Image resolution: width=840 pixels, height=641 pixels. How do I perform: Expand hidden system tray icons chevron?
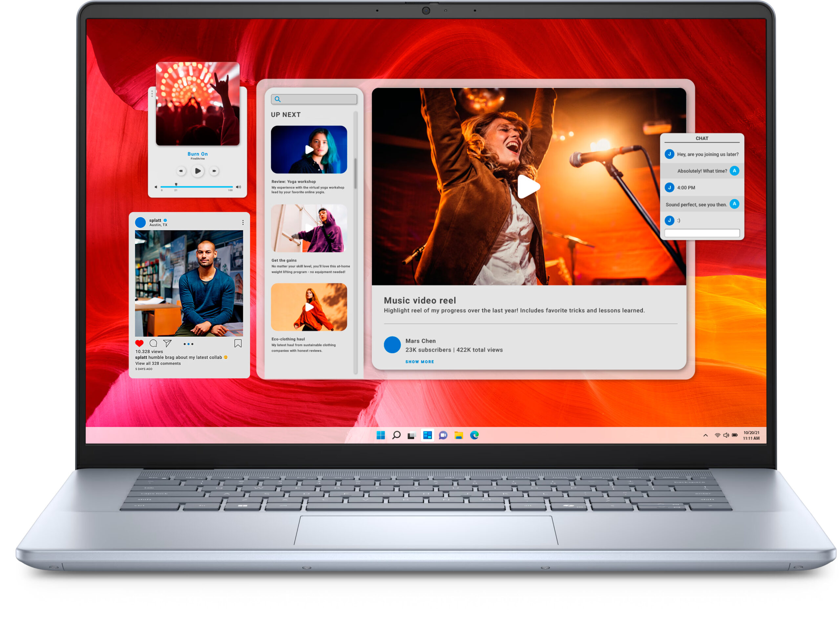[x=705, y=435]
